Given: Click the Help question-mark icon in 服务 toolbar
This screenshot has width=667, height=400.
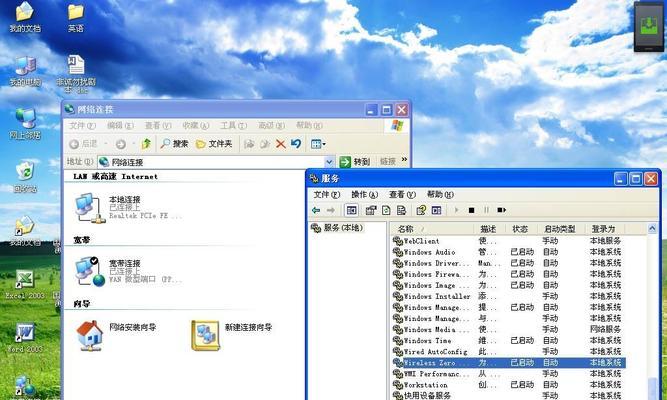Looking at the screenshot, I should click(x=421, y=210).
